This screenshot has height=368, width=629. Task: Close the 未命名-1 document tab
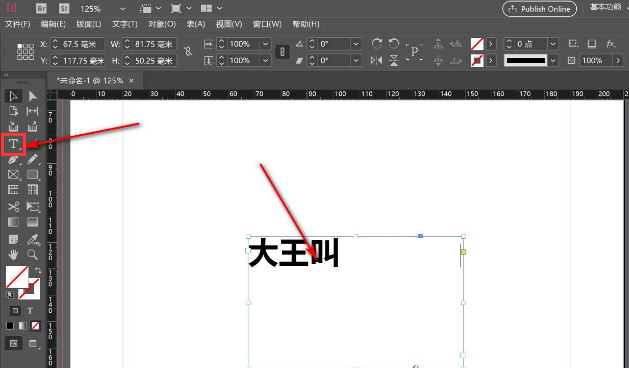[x=131, y=81]
